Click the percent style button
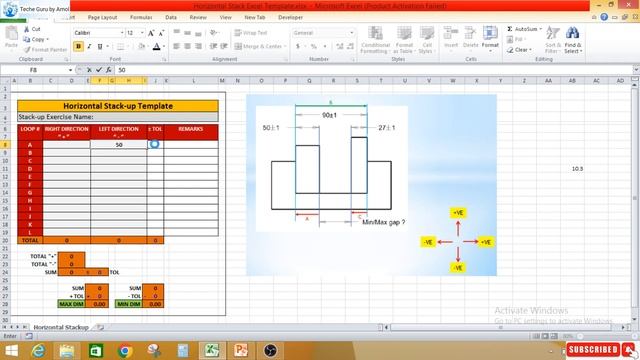This screenshot has height=360, width=640. coord(313,47)
